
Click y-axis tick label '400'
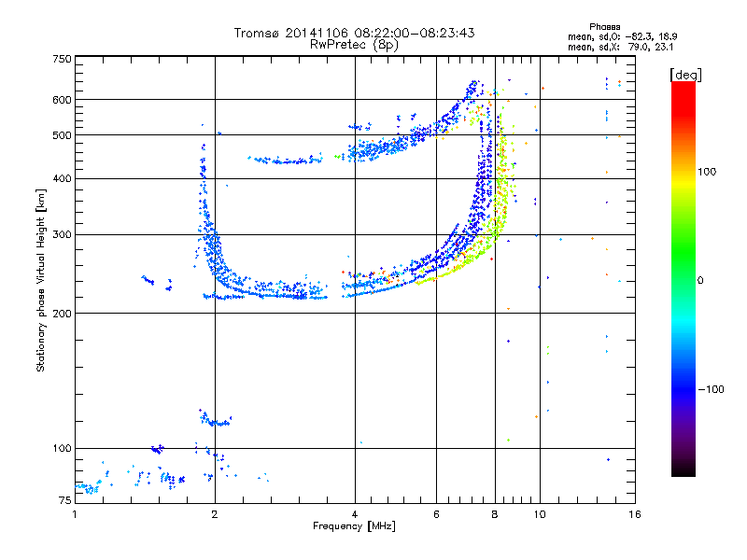tap(62, 178)
